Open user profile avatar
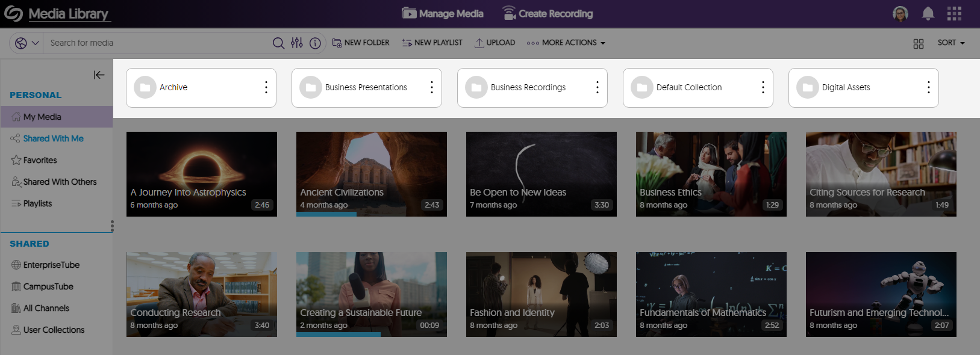The width and height of the screenshot is (980, 355). [900, 14]
